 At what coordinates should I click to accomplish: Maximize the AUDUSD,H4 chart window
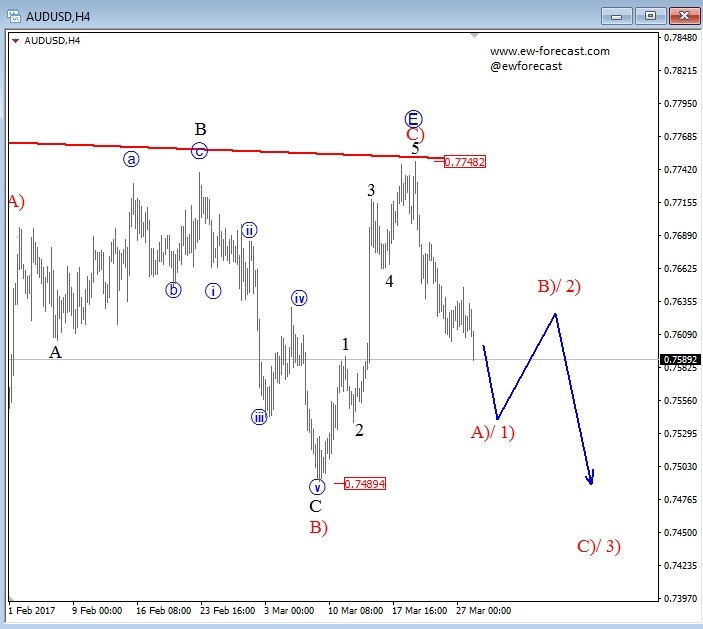click(650, 17)
